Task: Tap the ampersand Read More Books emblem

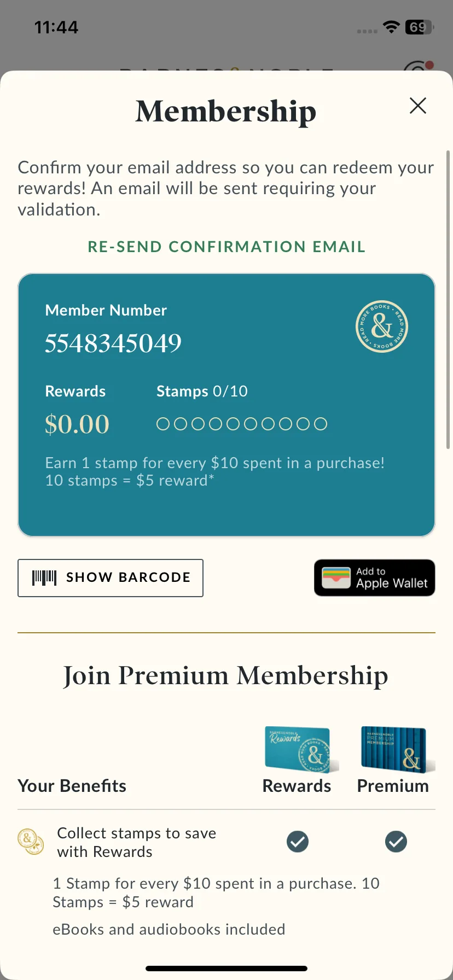Action: [x=382, y=326]
